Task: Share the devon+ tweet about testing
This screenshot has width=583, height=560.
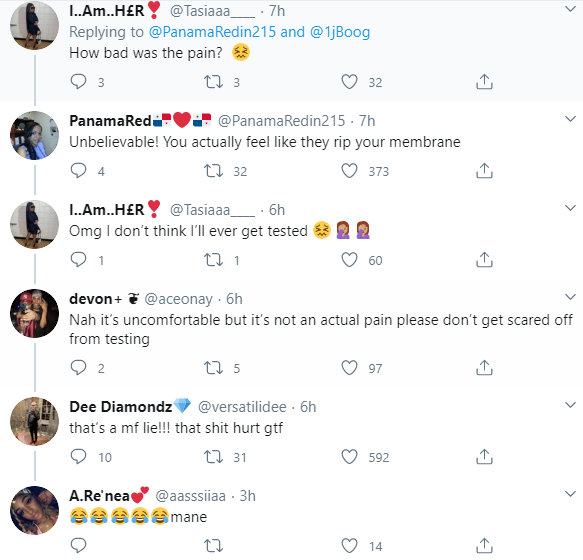Action: pyautogui.click(x=484, y=367)
